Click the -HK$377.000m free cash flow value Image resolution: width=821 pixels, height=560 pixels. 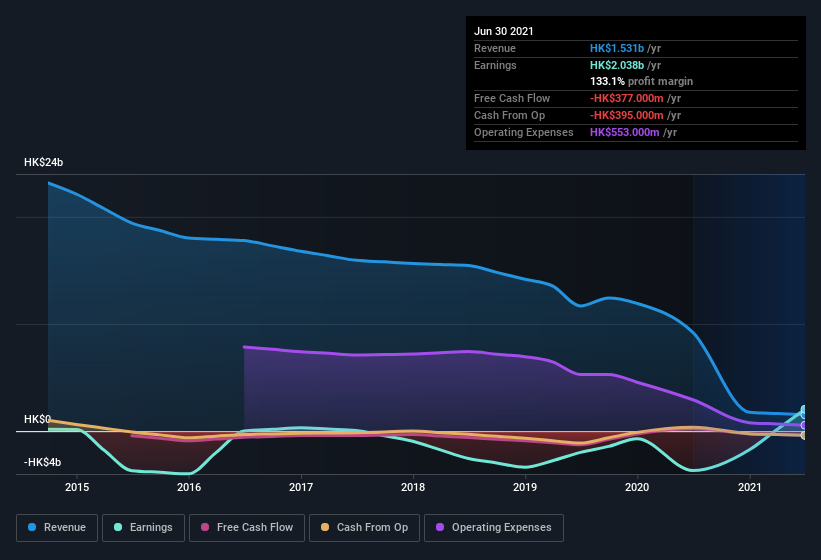click(627, 98)
